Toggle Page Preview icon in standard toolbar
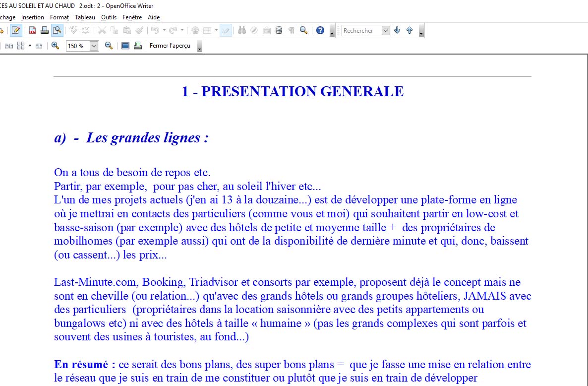Image resolution: width=588 pixels, height=386 pixels. coord(57,30)
